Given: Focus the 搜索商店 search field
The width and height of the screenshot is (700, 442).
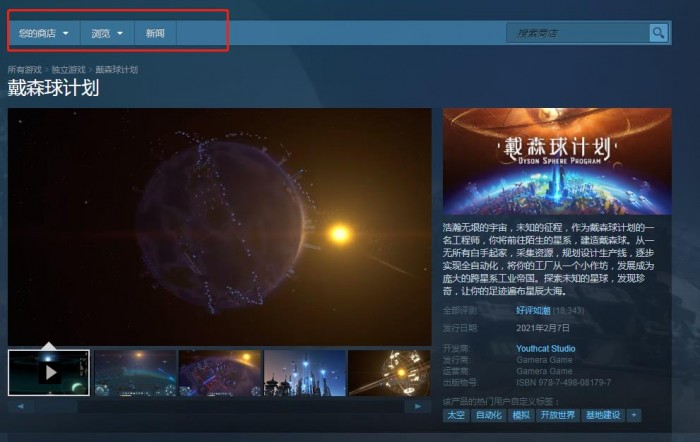Looking at the screenshot, I should tap(578, 33).
